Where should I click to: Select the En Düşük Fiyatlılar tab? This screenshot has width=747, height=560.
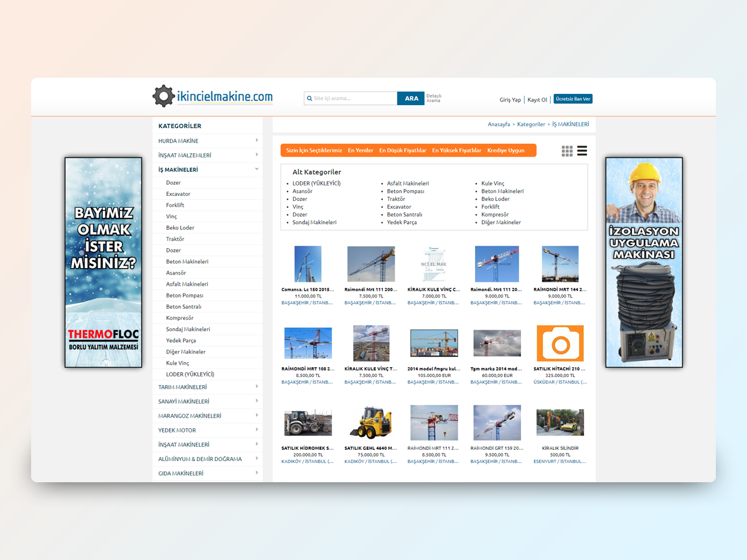tap(403, 151)
